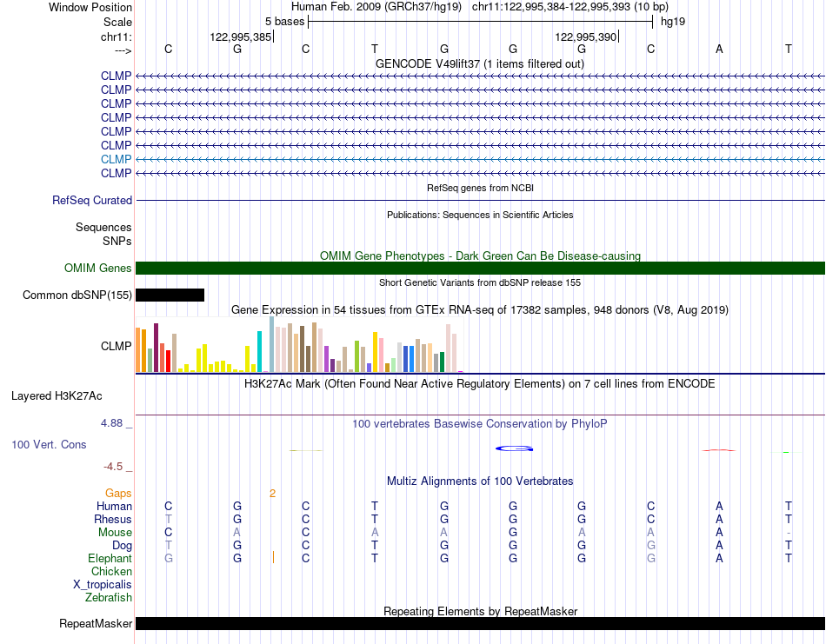Click the Common dbSNP(155) label

point(77,295)
